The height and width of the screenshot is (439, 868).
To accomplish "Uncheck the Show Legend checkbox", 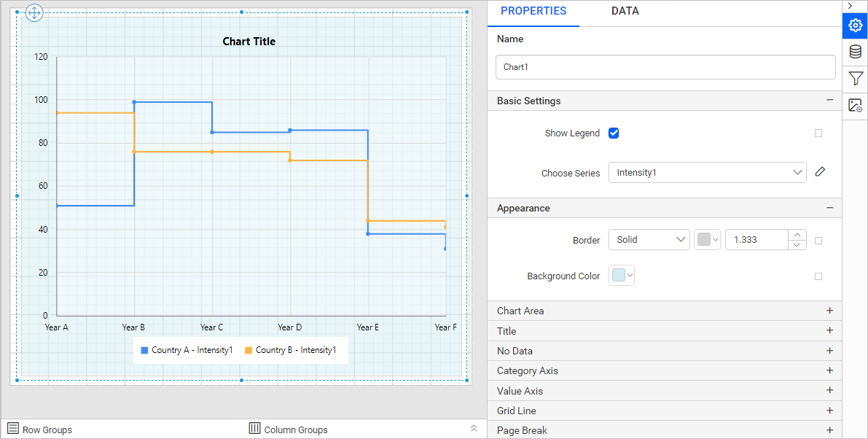I will point(614,133).
